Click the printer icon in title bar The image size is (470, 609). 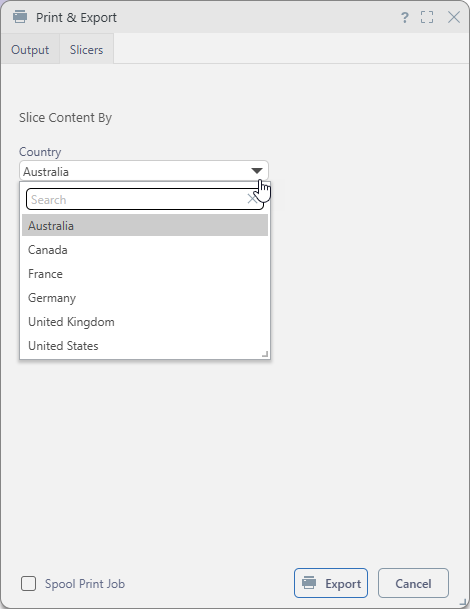click(x=20, y=17)
